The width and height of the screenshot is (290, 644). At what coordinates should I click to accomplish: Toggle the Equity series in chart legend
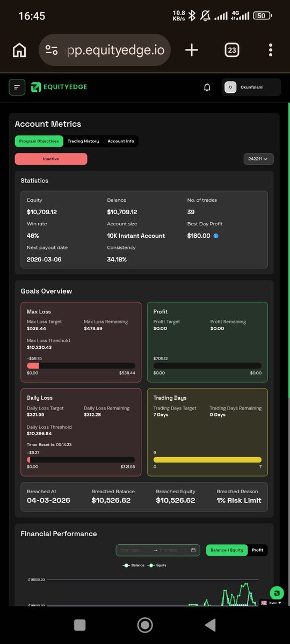pos(158,565)
